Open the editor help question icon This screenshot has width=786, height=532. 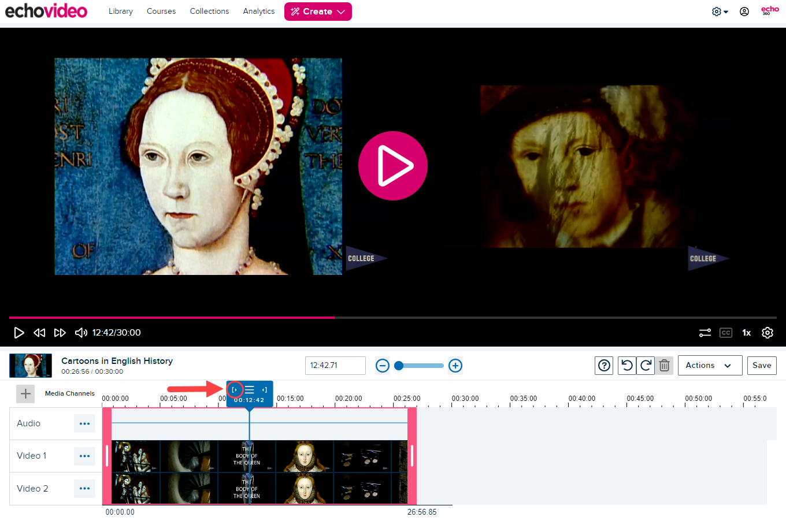point(604,366)
